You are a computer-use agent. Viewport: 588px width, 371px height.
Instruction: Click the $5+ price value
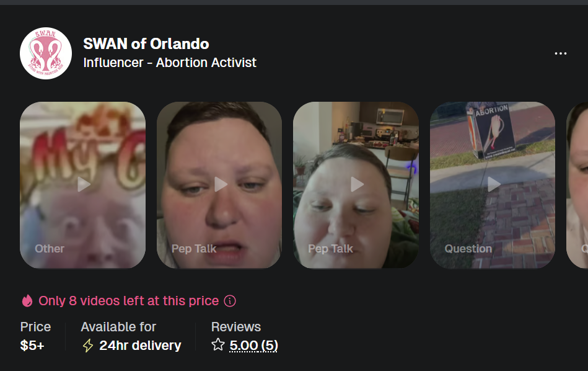32,346
